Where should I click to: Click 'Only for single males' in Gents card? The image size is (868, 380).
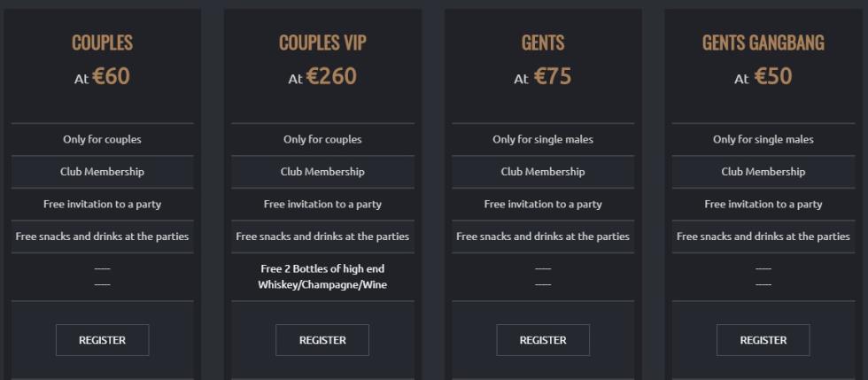(x=543, y=139)
